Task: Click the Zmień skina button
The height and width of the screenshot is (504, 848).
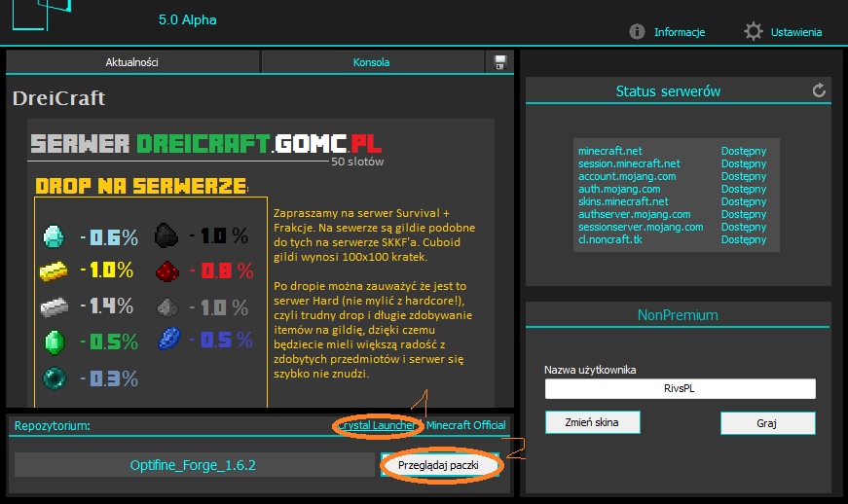Action: (x=592, y=422)
